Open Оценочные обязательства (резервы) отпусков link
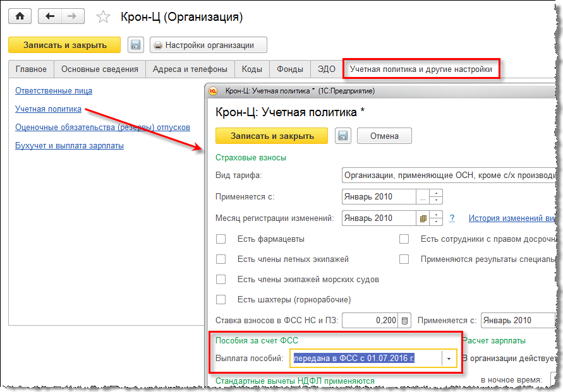The height and width of the screenshot is (392, 563). 102,128
